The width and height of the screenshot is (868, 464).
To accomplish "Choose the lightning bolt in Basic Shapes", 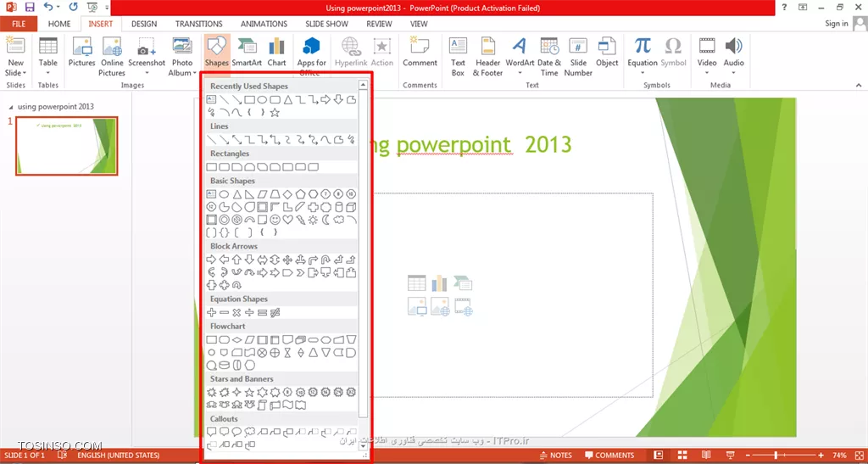I will click(300, 220).
